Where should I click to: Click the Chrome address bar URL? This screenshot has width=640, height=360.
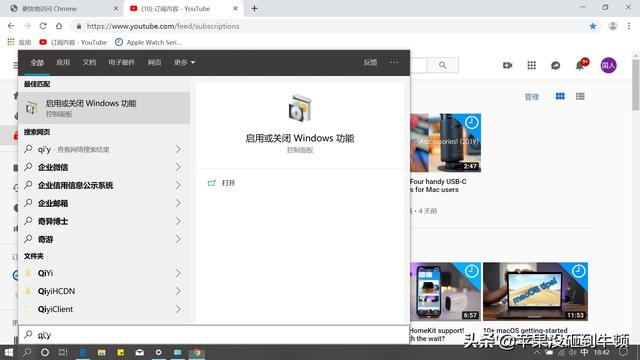tap(163, 26)
